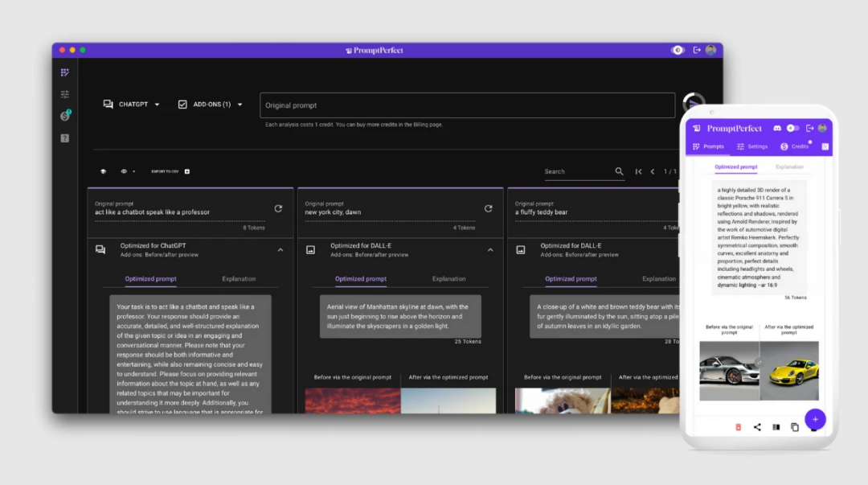The height and width of the screenshot is (485, 868).
Task: Click into the Original prompt input field
Action: [467, 105]
